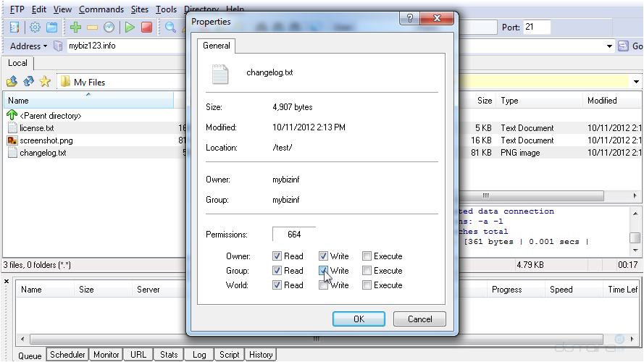Open the settings gear toolbar icon
The width and height of the screenshot is (644, 362).
pos(35,28)
